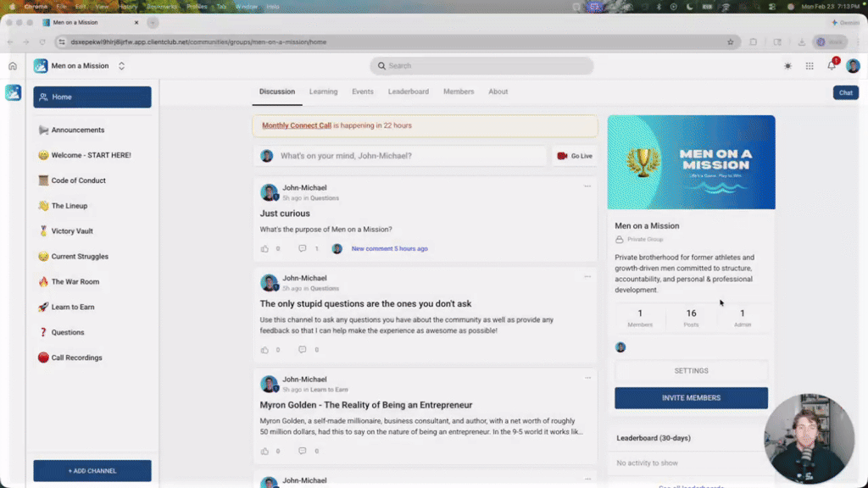Open options menu on Just curious post
The height and width of the screenshot is (488, 868).
pyautogui.click(x=587, y=186)
